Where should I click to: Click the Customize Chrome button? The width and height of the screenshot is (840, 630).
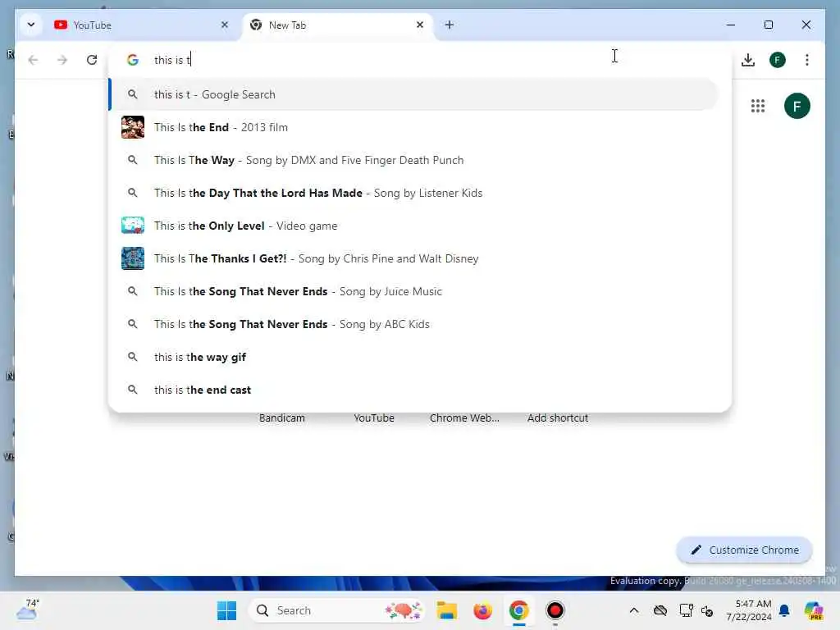744,550
